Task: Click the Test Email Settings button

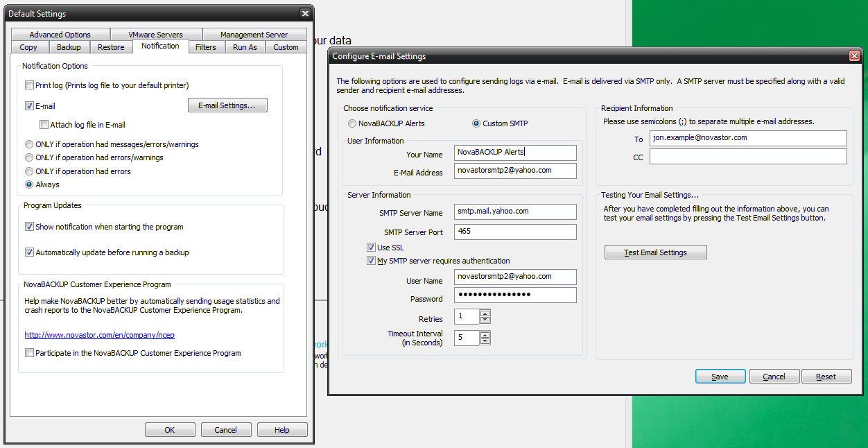Action: coord(656,252)
